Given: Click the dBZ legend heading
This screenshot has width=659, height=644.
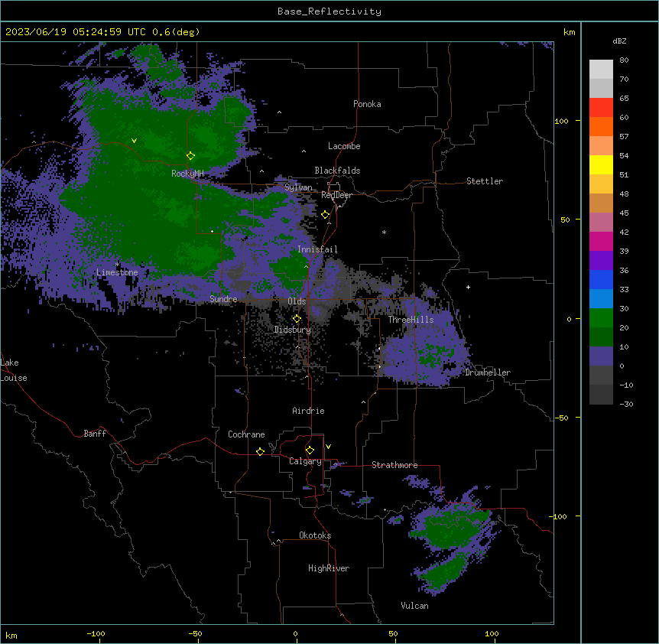Looking at the screenshot, I should click(619, 41).
